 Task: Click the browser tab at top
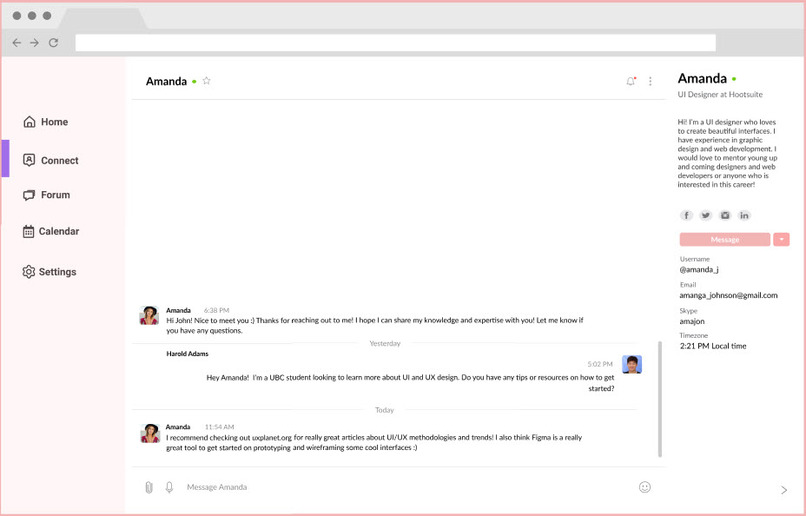point(103,18)
